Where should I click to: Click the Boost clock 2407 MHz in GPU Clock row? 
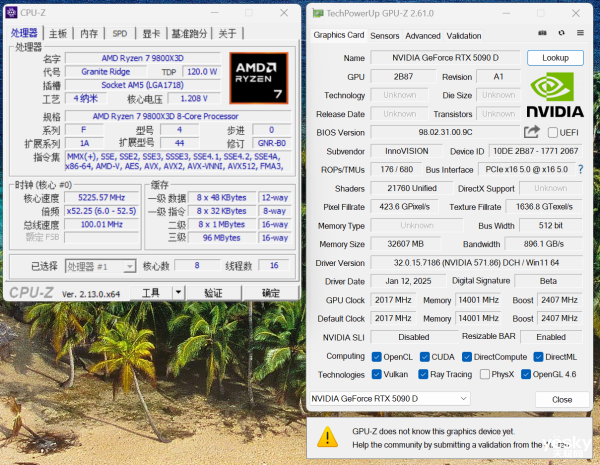coord(559,300)
